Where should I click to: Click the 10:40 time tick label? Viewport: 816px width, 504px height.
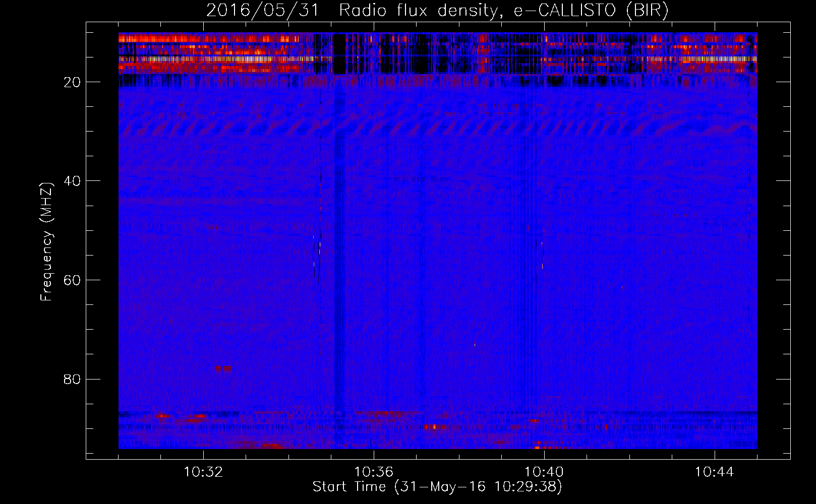544,472
